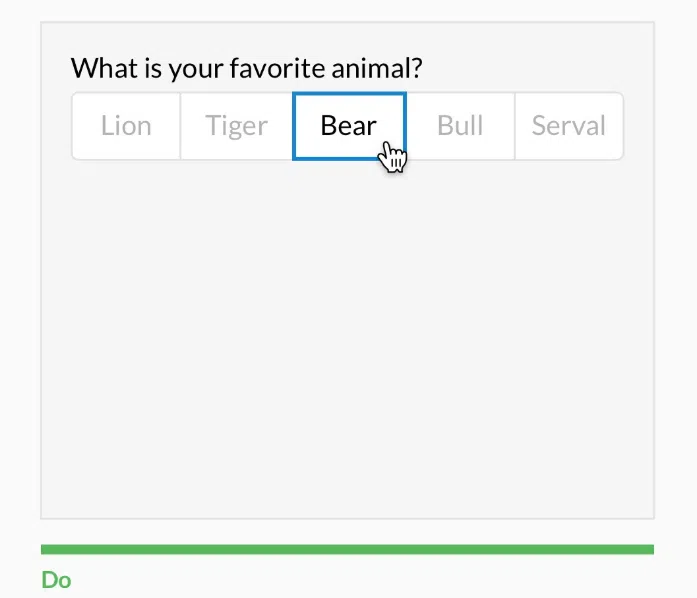Switch the selection to Lion

pos(126,126)
